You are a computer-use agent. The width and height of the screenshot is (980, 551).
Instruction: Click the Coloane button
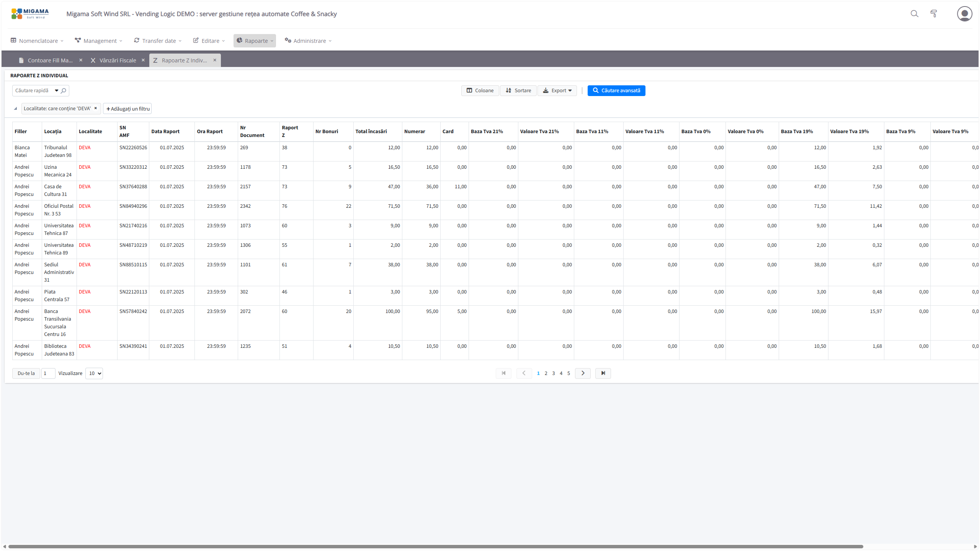pyautogui.click(x=480, y=91)
